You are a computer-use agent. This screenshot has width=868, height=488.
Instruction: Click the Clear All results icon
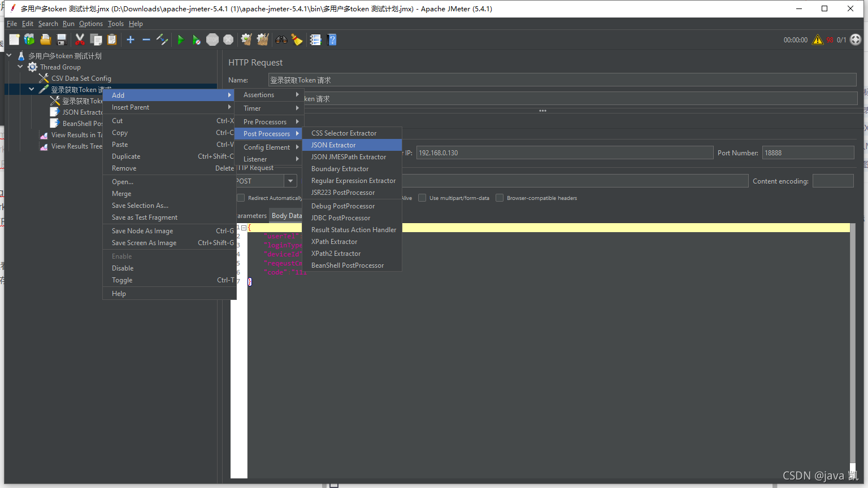[263, 40]
